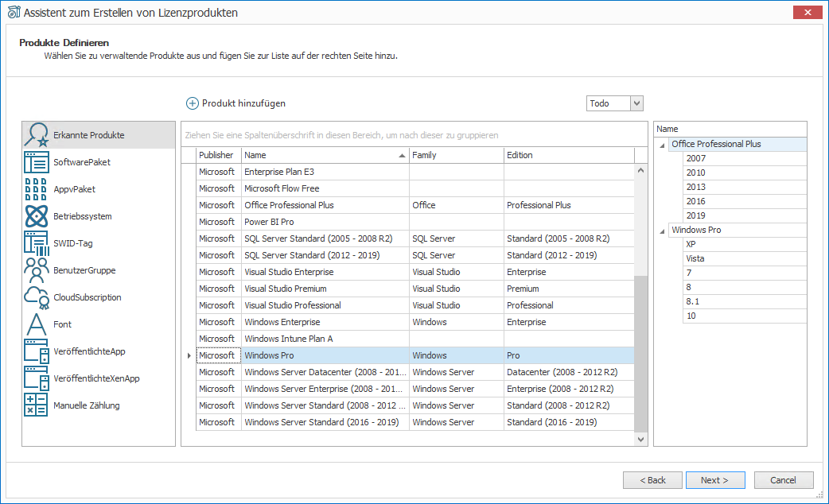
Task: Cancel the license product wizard
Action: coord(784,480)
